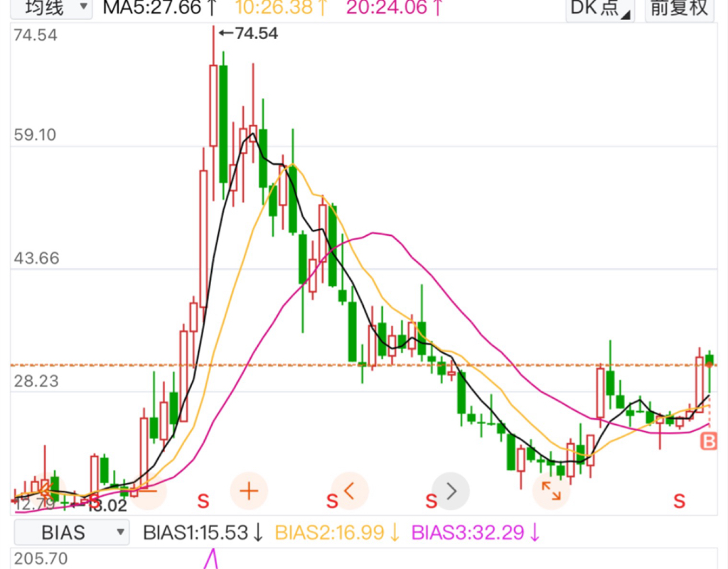Click the 20:24.06 moving average value
This screenshot has width=728, height=569.
395,7
